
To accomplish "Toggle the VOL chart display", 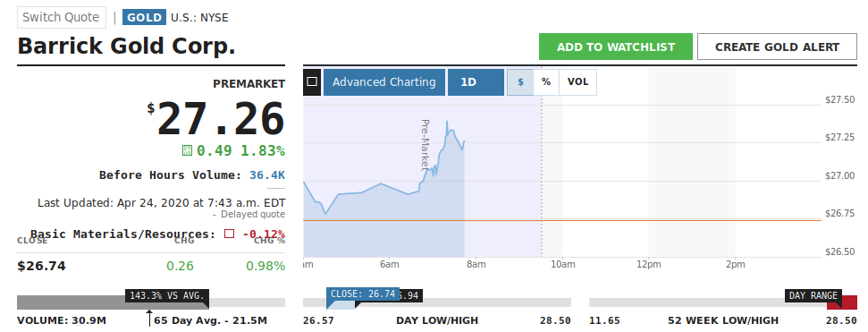I will pos(578,82).
